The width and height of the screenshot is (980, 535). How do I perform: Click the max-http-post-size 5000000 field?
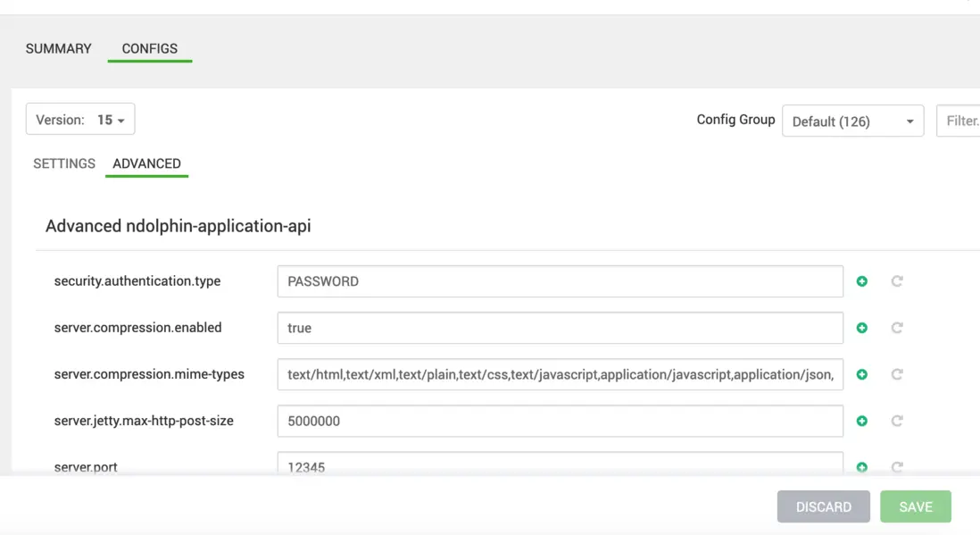[560, 421]
